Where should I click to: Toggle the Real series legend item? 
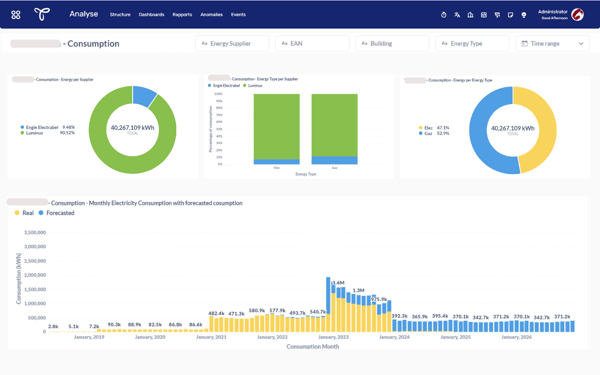24,213
